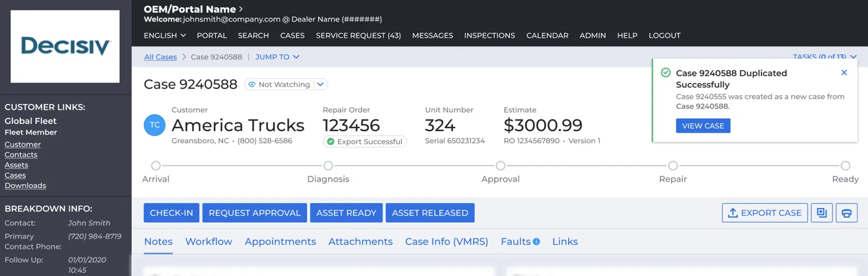Screen dimensions: 868x276
Task: Click the ASSET READY button
Action: (x=347, y=213)
